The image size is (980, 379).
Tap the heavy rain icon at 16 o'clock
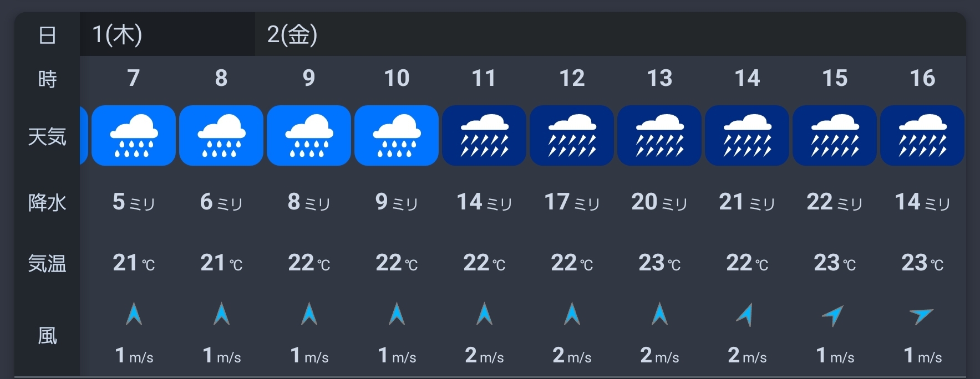tap(922, 136)
